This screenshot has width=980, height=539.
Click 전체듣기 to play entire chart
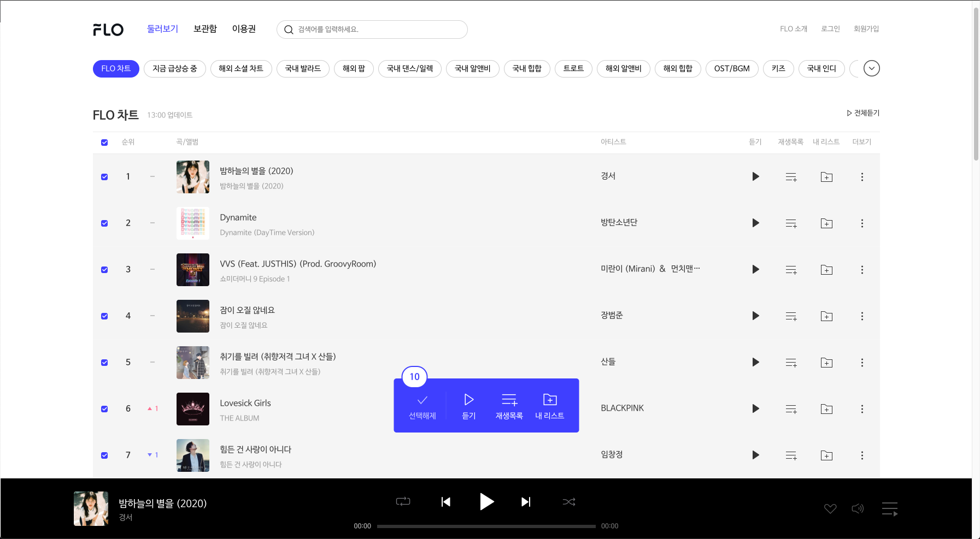[863, 113]
